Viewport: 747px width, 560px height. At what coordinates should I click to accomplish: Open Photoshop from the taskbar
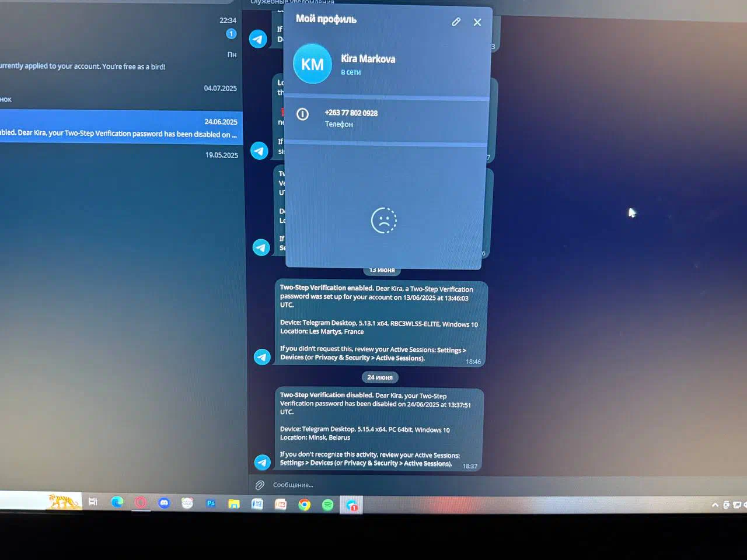coord(211,503)
